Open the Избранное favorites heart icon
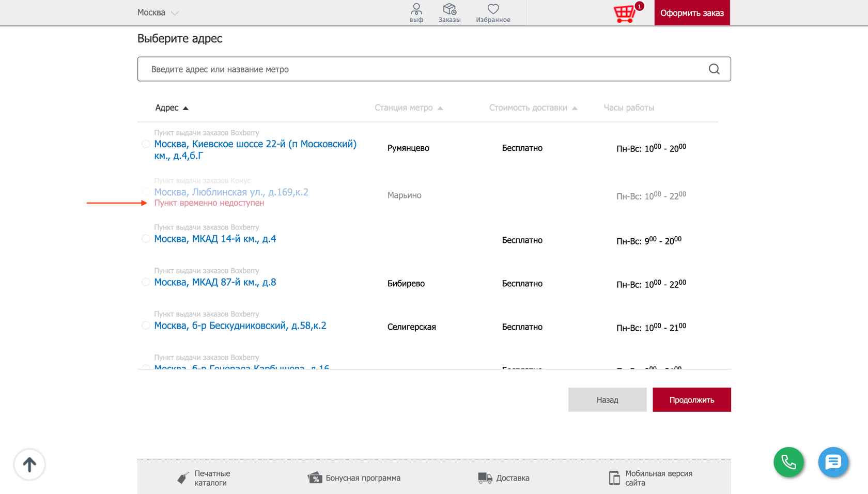The width and height of the screenshot is (868, 494). click(x=493, y=9)
